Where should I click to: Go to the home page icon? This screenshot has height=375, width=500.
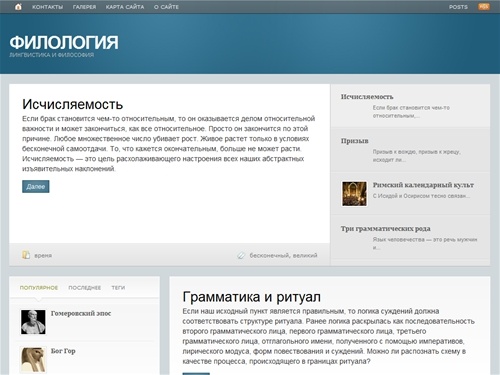[x=18, y=7]
